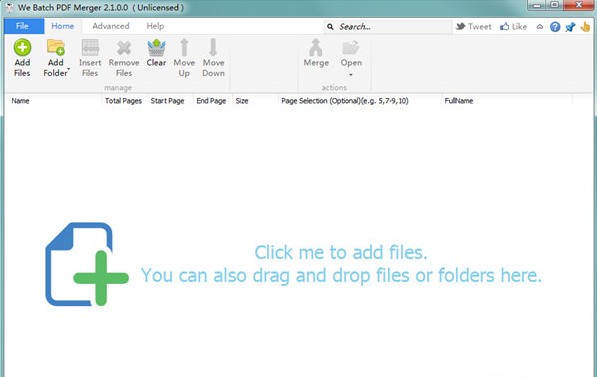The width and height of the screenshot is (597, 377).
Task: Click the Move Up arrow
Action: (x=184, y=47)
